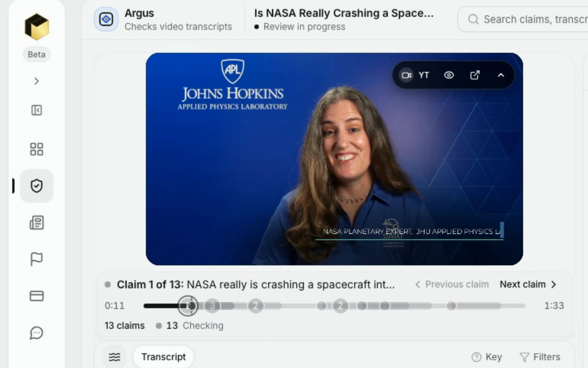The image size is (588, 368).
Task: Switch to the Transcript tab
Action: point(164,357)
